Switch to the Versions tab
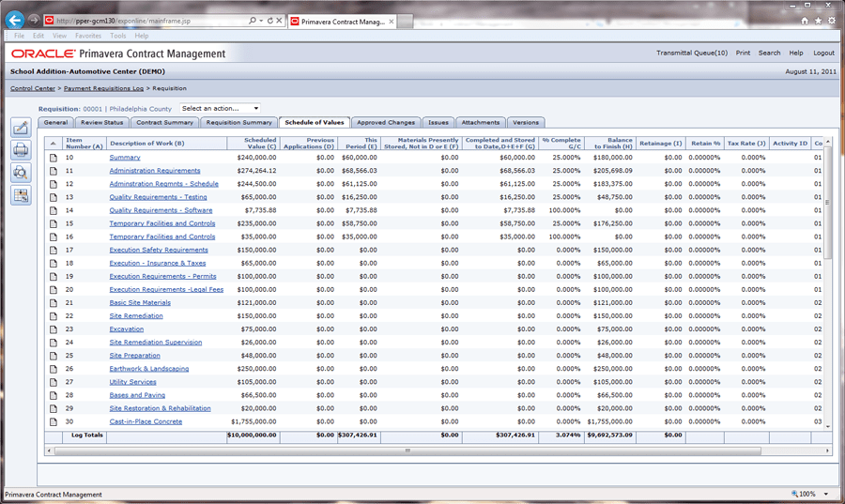Screen dimensions: 845x504 pyautogui.click(x=526, y=122)
